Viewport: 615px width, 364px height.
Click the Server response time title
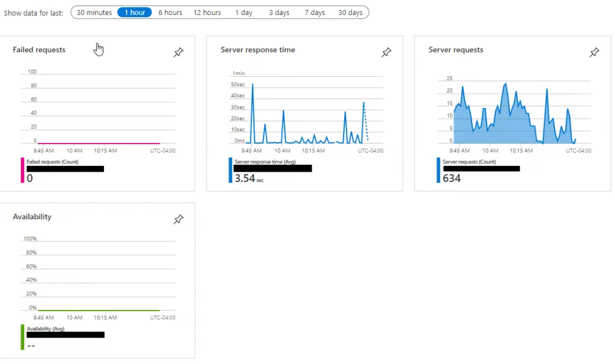[x=258, y=50]
